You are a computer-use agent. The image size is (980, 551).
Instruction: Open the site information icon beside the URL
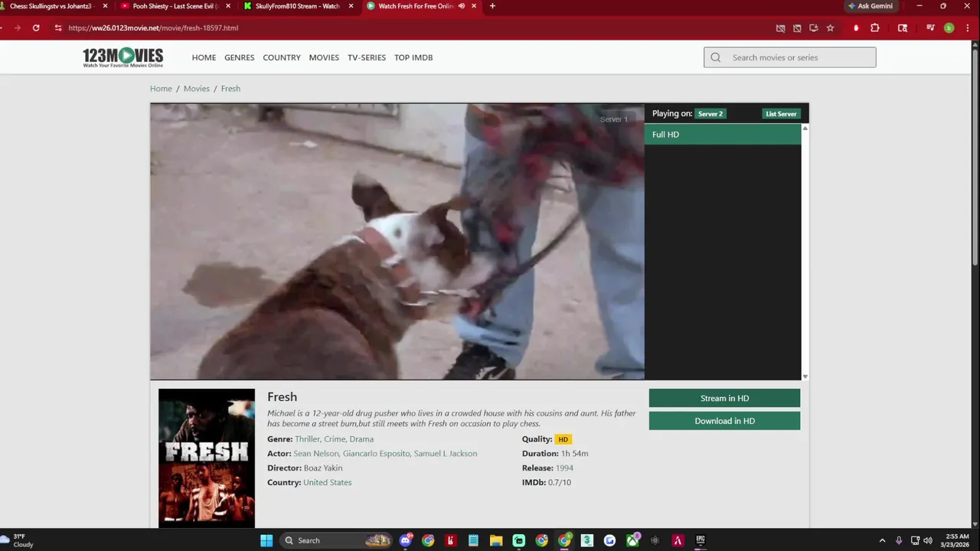coord(57,28)
